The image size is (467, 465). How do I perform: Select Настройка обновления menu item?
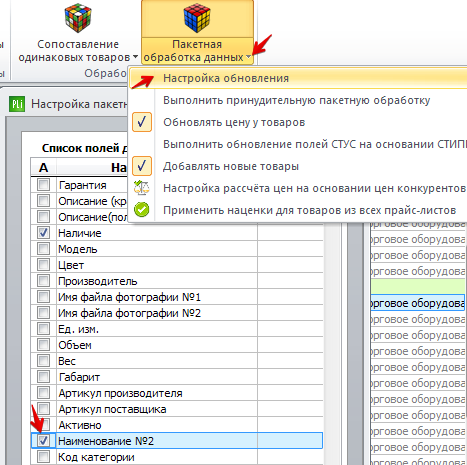click(x=226, y=78)
